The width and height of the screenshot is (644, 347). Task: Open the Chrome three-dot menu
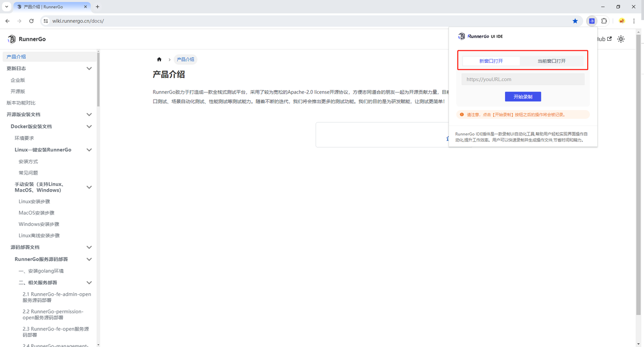635,21
